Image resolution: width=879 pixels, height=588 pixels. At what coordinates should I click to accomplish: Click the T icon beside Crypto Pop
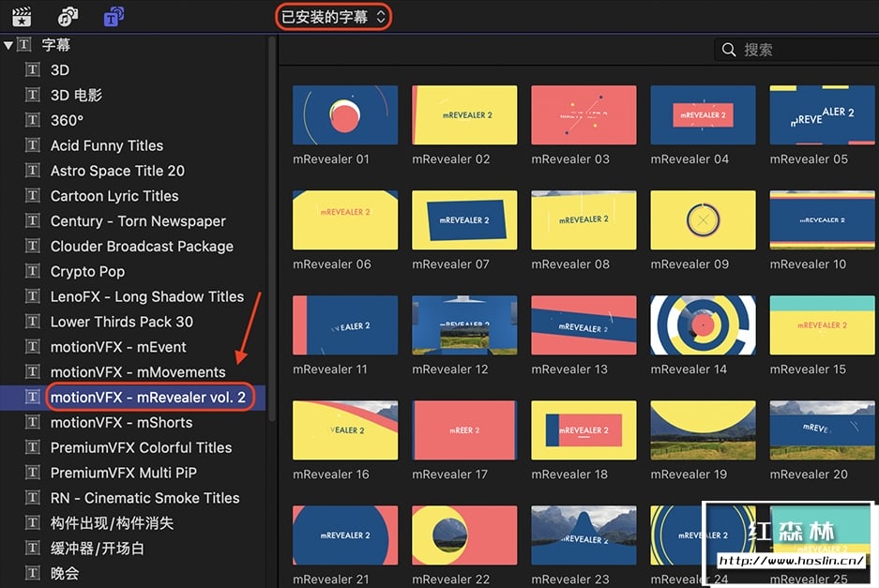[x=33, y=271]
